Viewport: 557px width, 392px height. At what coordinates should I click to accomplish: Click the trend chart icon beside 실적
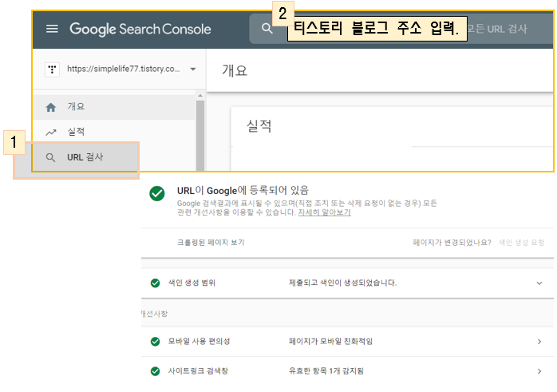click(51, 133)
